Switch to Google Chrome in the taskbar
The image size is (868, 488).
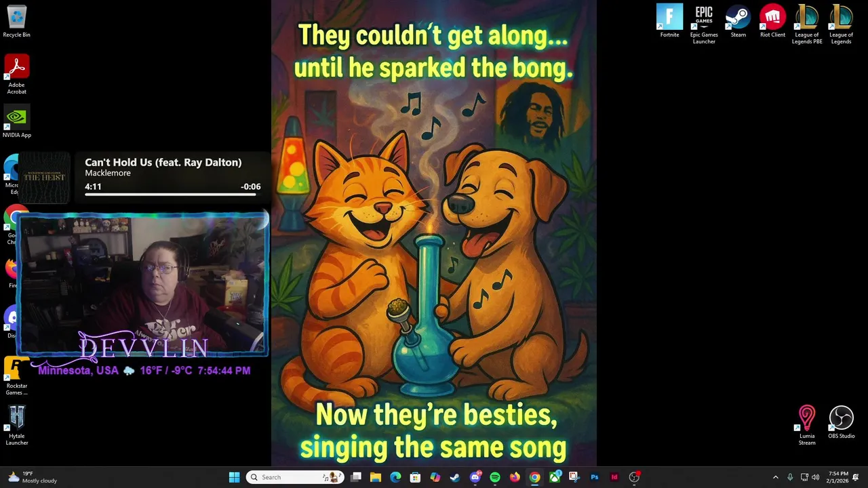(535, 477)
